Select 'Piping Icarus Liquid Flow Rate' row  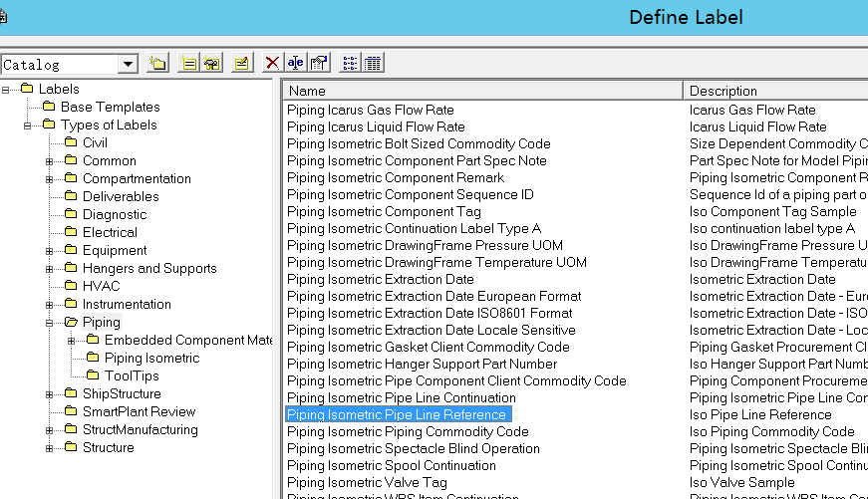click(x=376, y=126)
